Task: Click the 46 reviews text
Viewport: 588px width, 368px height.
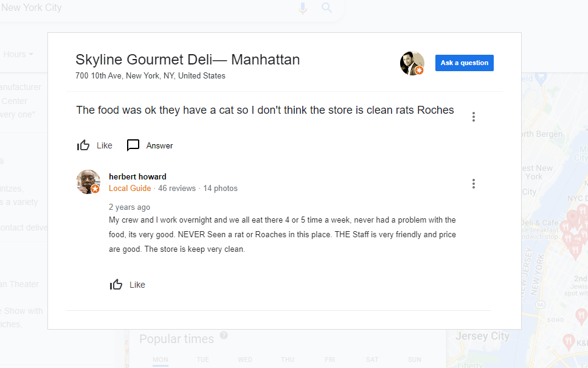Action: (x=177, y=189)
